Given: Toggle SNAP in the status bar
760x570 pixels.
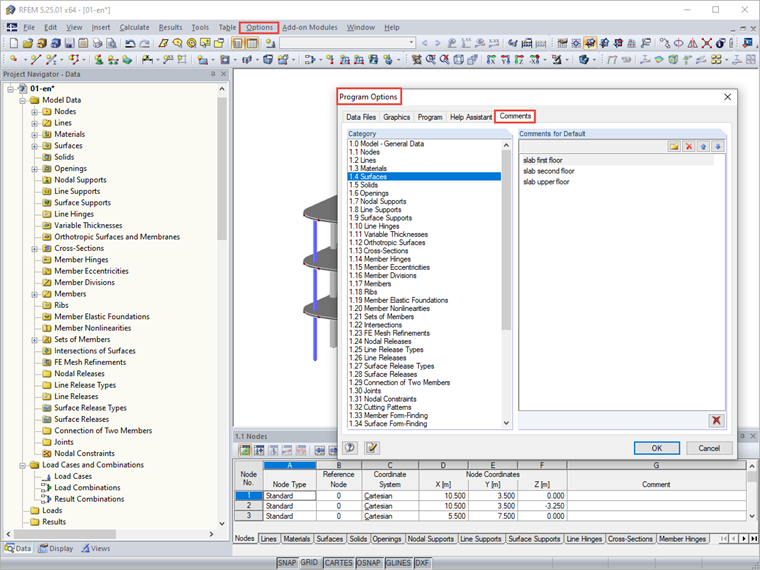Looking at the screenshot, I should click(286, 563).
